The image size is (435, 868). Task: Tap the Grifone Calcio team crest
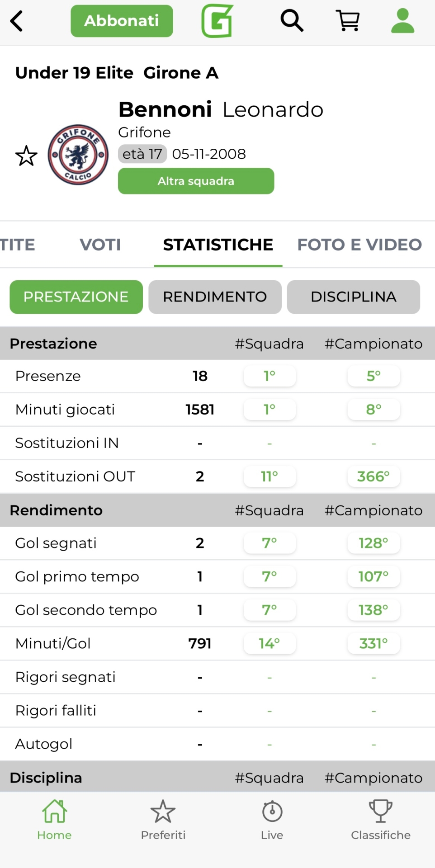(78, 155)
